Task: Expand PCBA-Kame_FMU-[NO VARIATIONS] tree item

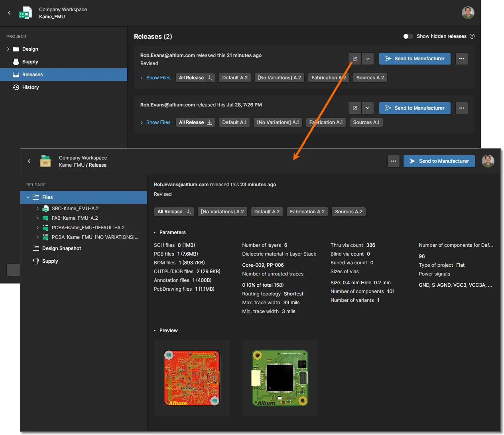Action: pyautogui.click(x=37, y=237)
